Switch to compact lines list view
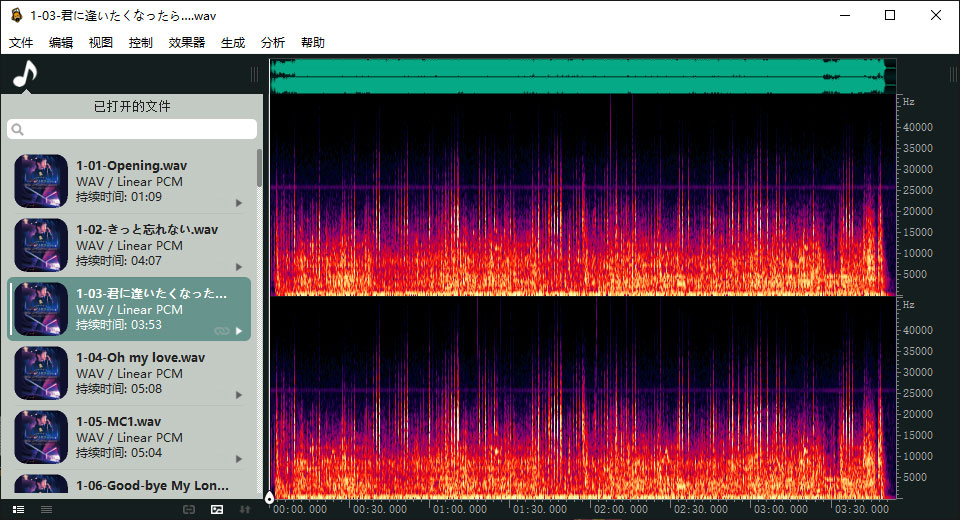 (47, 510)
